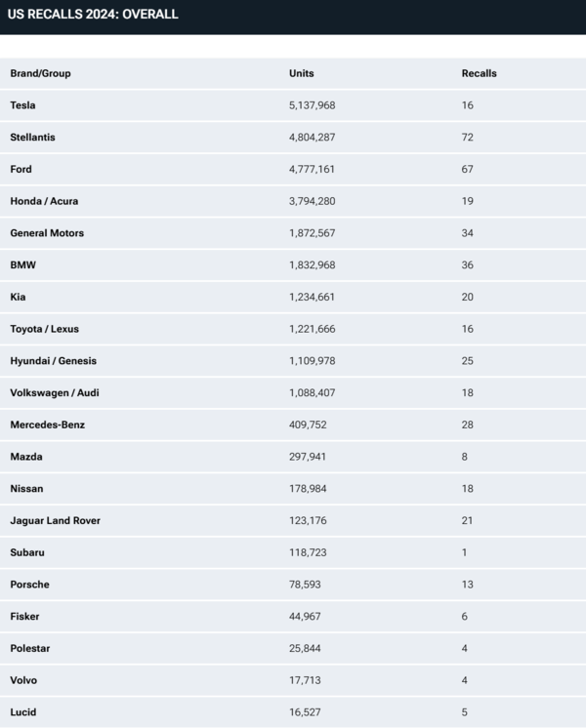Select the Porsche row label
The width and height of the screenshot is (586, 728).
[29, 585]
